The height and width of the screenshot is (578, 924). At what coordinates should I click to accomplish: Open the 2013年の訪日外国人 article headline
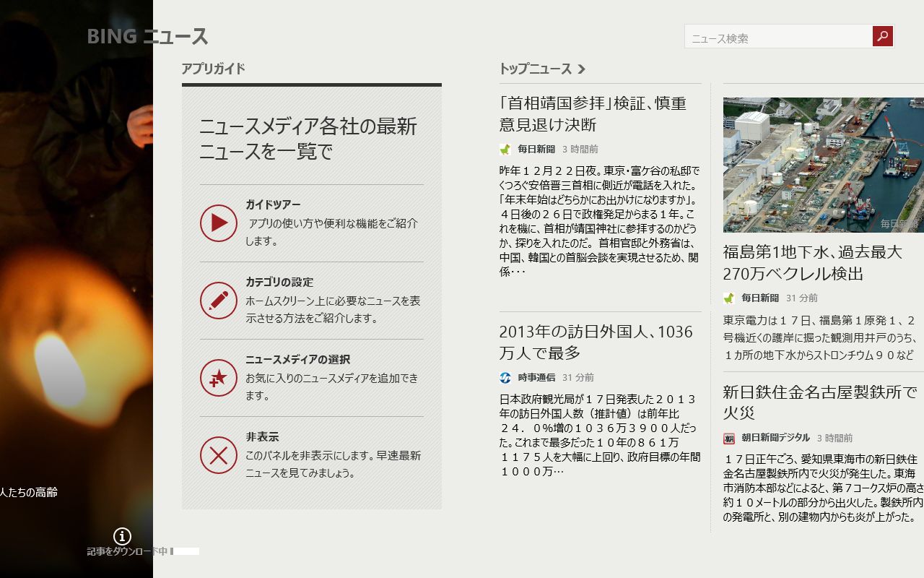click(596, 342)
